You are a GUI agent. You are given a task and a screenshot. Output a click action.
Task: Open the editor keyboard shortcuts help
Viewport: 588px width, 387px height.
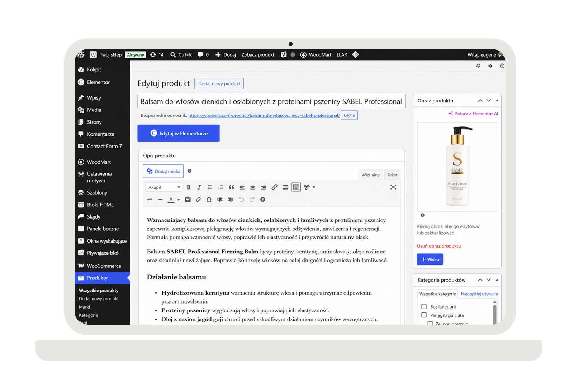click(x=263, y=199)
